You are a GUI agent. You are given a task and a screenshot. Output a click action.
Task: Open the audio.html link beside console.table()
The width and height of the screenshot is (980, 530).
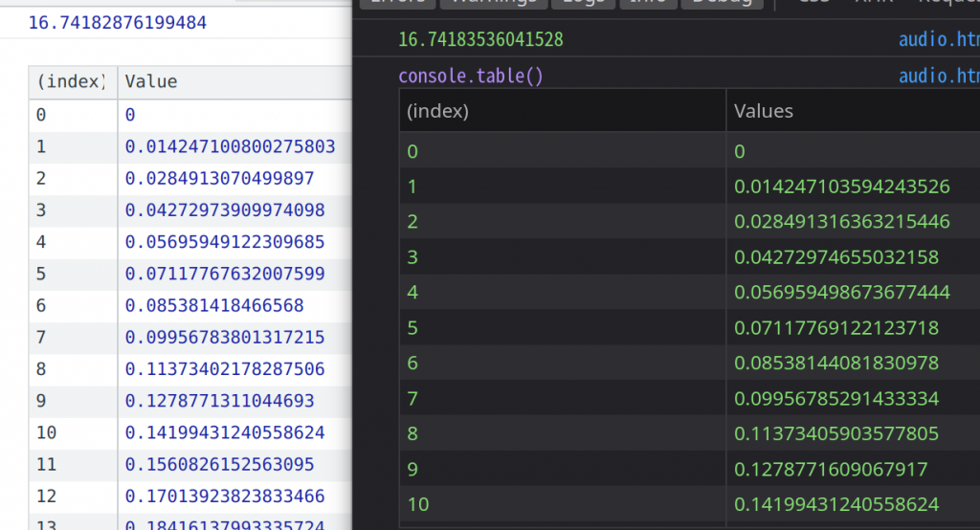pyautogui.click(x=939, y=76)
